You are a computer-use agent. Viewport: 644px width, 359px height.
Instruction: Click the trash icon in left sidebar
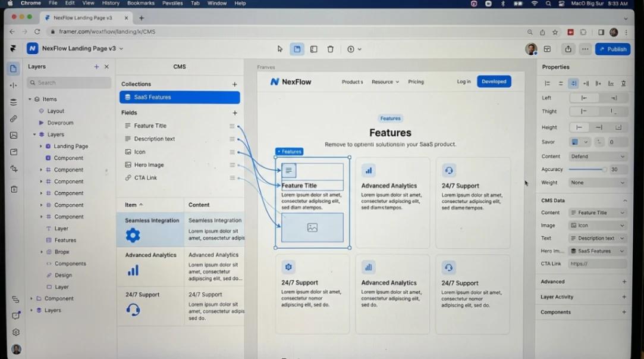(x=14, y=189)
